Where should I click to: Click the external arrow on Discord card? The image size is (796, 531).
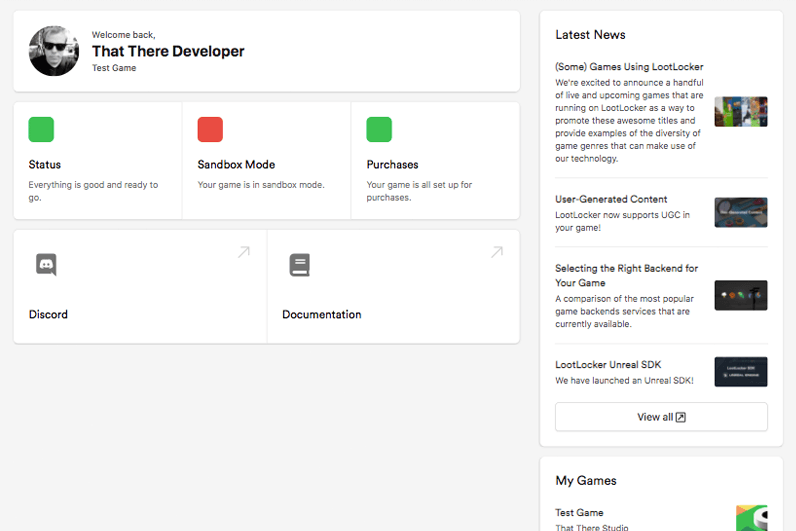click(244, 252)
